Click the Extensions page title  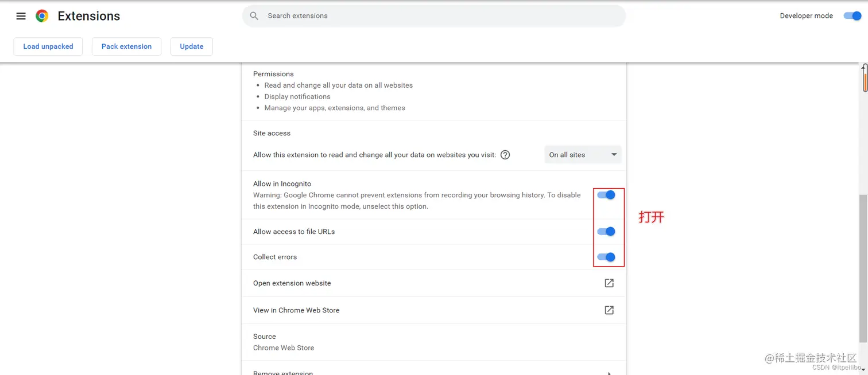click(89, 16)
